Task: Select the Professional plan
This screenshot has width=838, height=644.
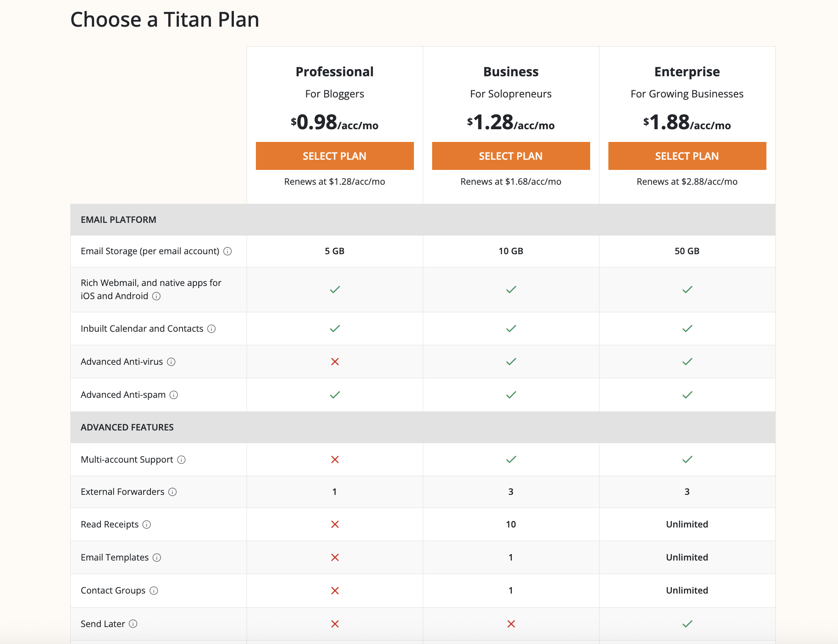Action: click(x=335, y=156)
